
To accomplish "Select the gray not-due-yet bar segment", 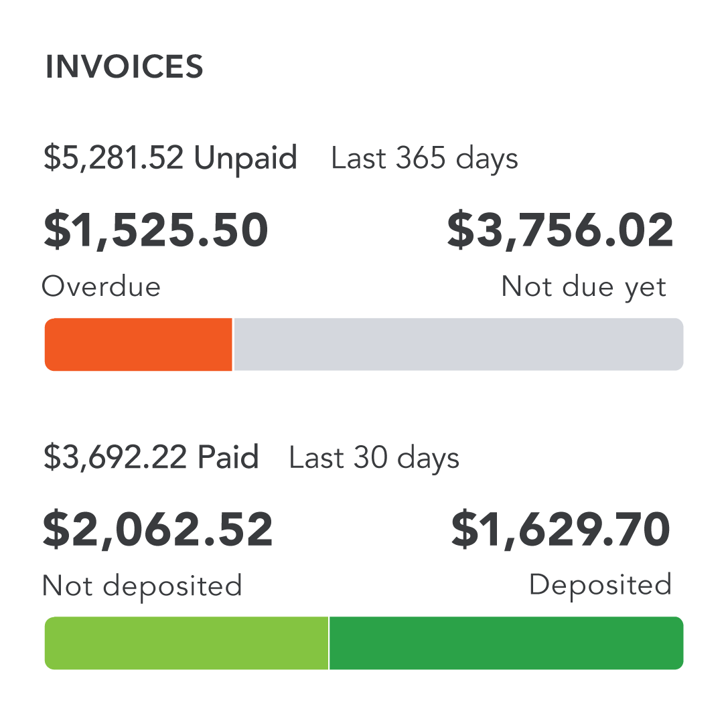I will (458, 344).
